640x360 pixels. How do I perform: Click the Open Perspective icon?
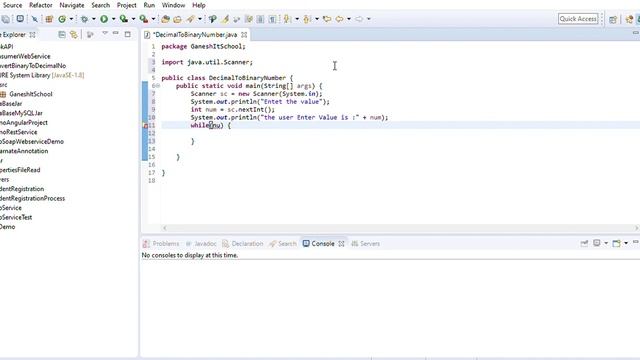(613, 19)
